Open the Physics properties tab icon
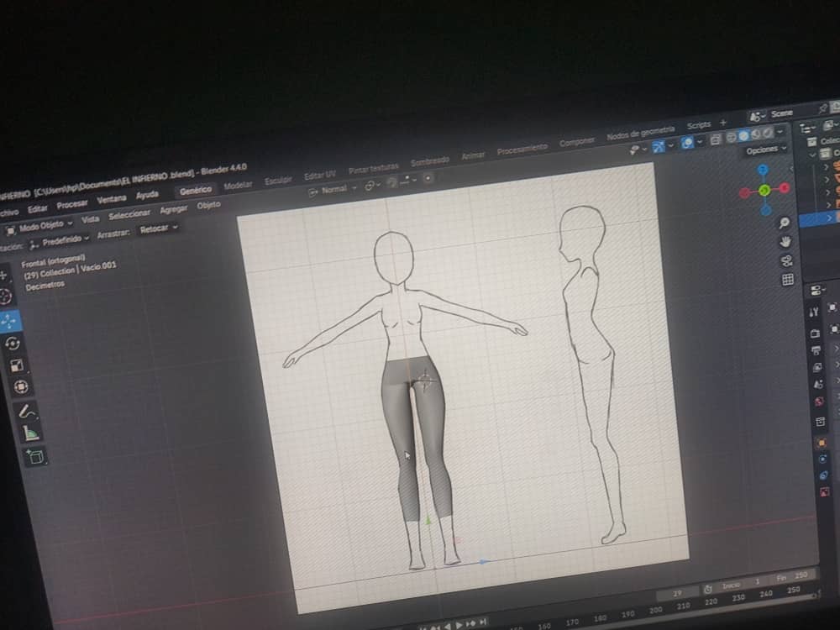Viewport: 840px width, 630px height. coord(822,459)
